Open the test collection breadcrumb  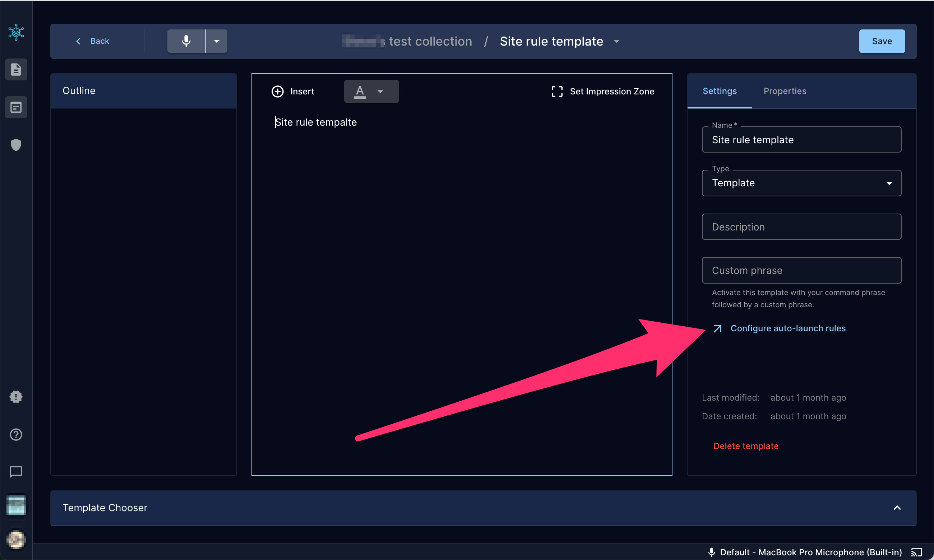tap(407, 41)
